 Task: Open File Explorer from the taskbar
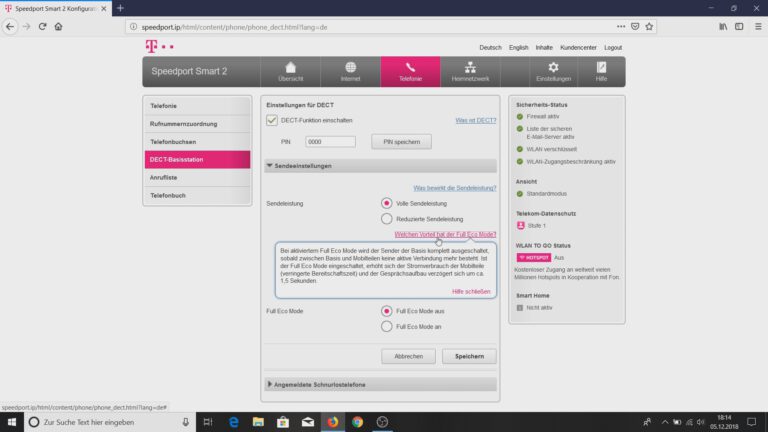click(258, 422)
